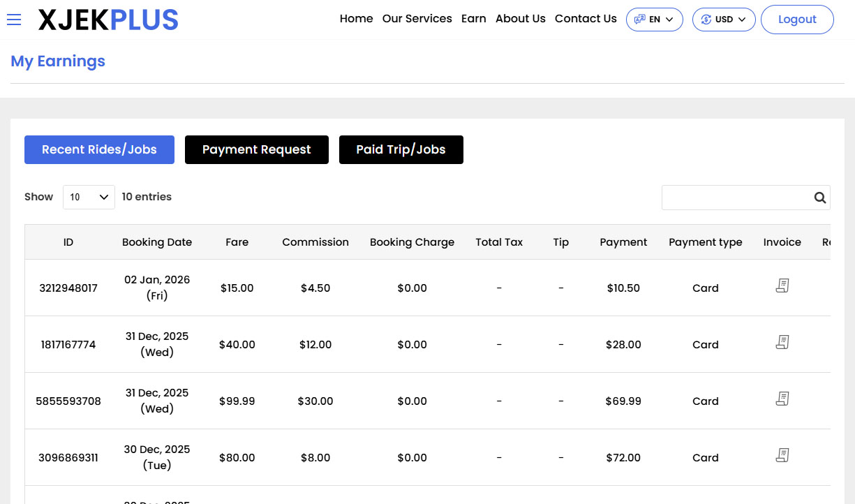The image size is (855, 504).
Task: Expand the EN language dropdown
Action: [654, 20]
